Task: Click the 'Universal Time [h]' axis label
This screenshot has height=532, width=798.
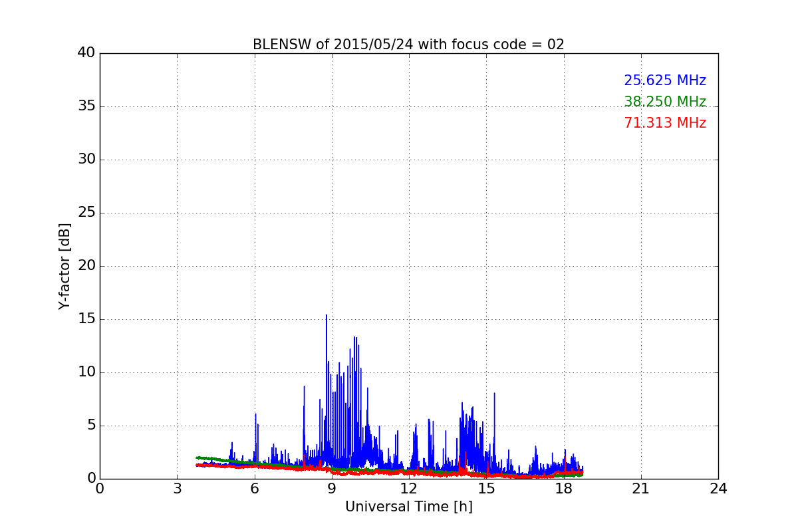Action: 409,507
